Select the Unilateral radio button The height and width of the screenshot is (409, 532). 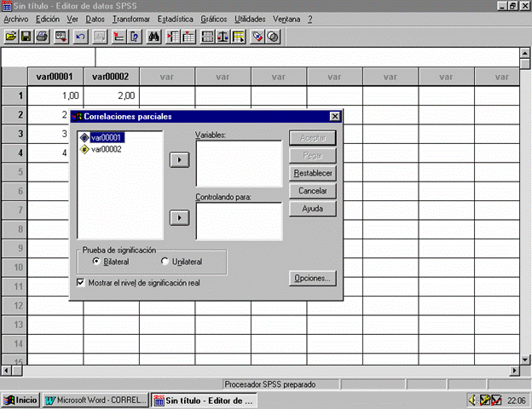tap(165, 261)
